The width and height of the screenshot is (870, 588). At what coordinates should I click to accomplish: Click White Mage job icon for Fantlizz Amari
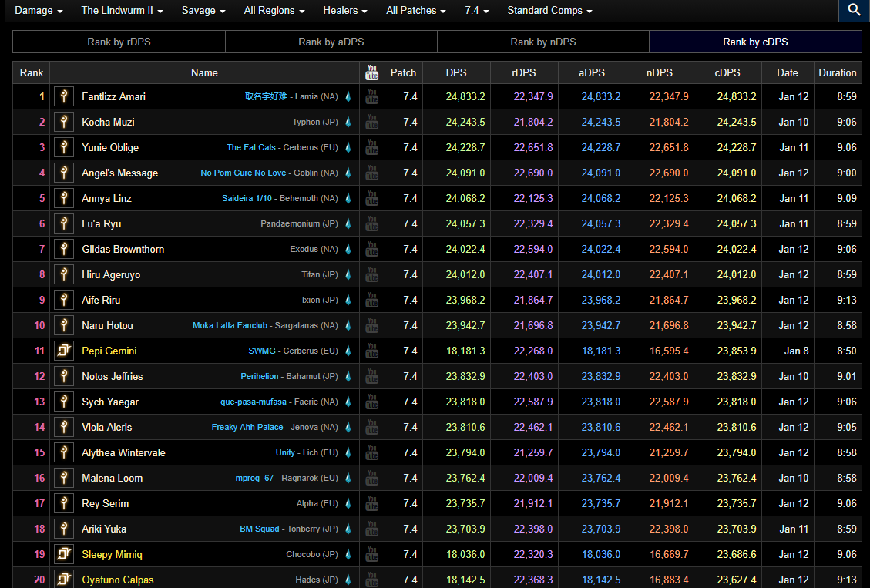[64, 96]
